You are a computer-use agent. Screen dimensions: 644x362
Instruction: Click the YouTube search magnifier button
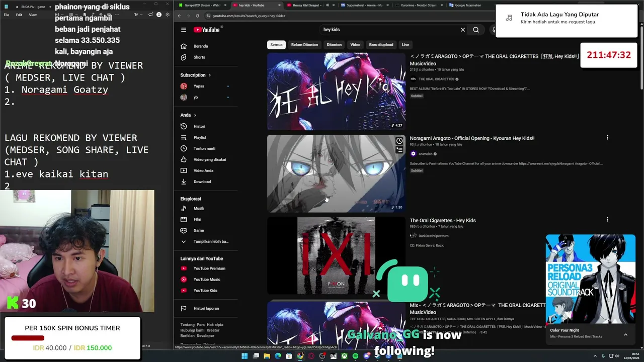476,30
